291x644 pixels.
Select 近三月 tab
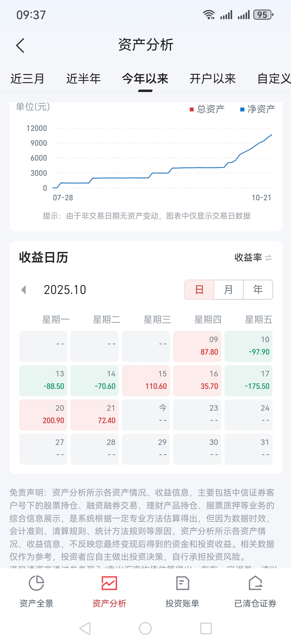pos(27,79)
